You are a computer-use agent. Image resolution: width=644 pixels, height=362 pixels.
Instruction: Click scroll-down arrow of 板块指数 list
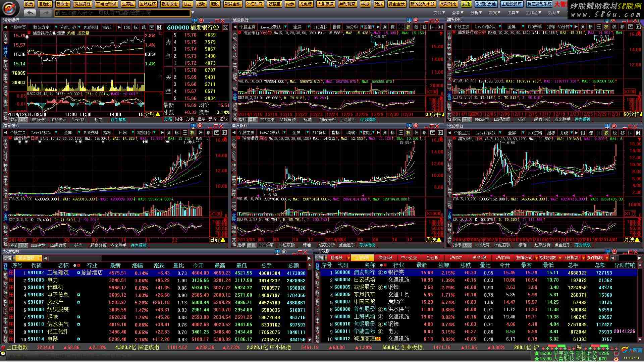click(x=310, y=340)
